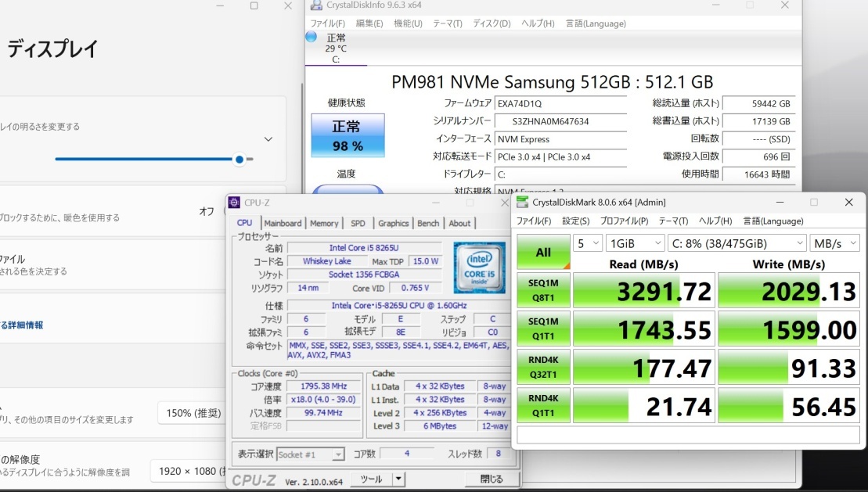Open プロファイル(P) menu in CrystalDiskMark
Image resolution: width=868 pixels, height=492 pixels.
tap(625, 221)
